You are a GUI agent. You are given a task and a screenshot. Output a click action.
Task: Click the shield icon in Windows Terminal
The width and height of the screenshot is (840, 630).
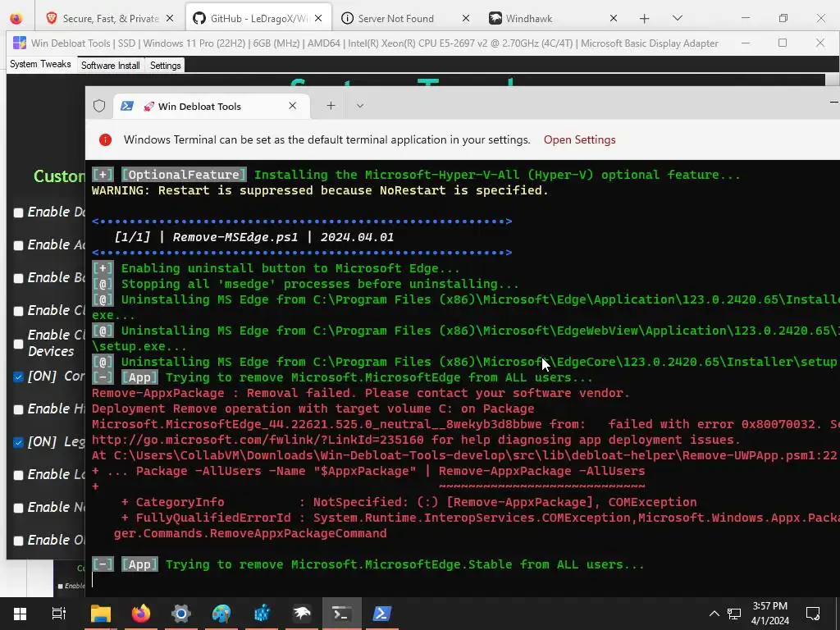pyautogui.click(x=99, y=106)
